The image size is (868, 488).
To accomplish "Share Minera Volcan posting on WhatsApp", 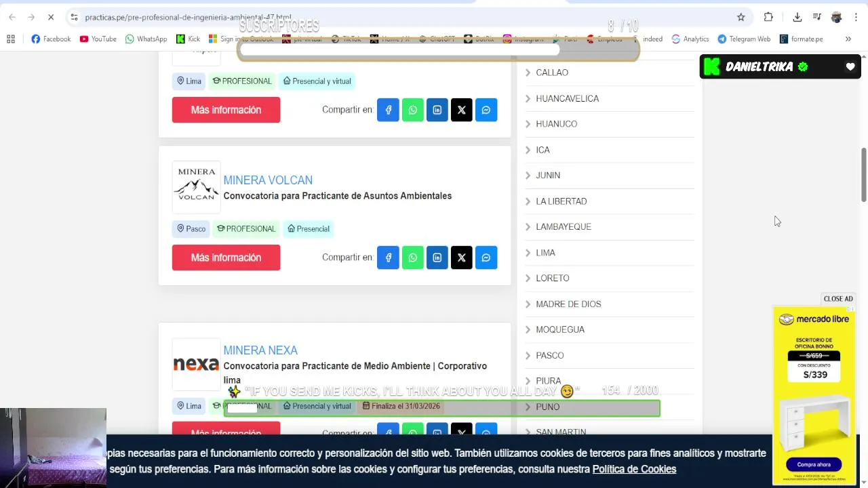I will (413, 258).
